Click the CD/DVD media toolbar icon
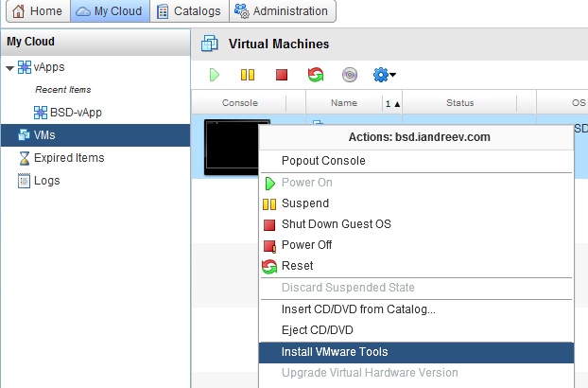 pos(350,75)
